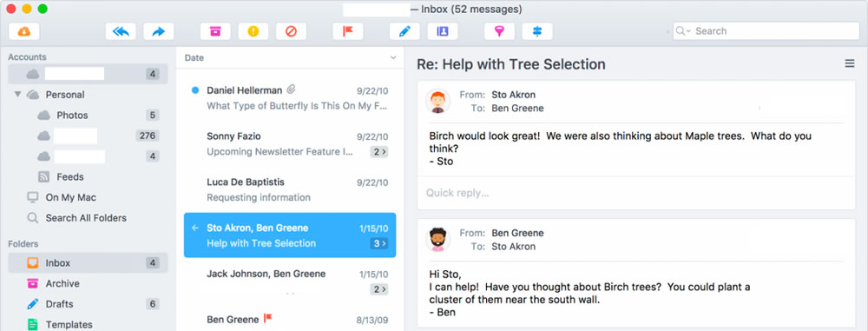Click recipient Ben Greene in first message

click(x=517, y=109)
